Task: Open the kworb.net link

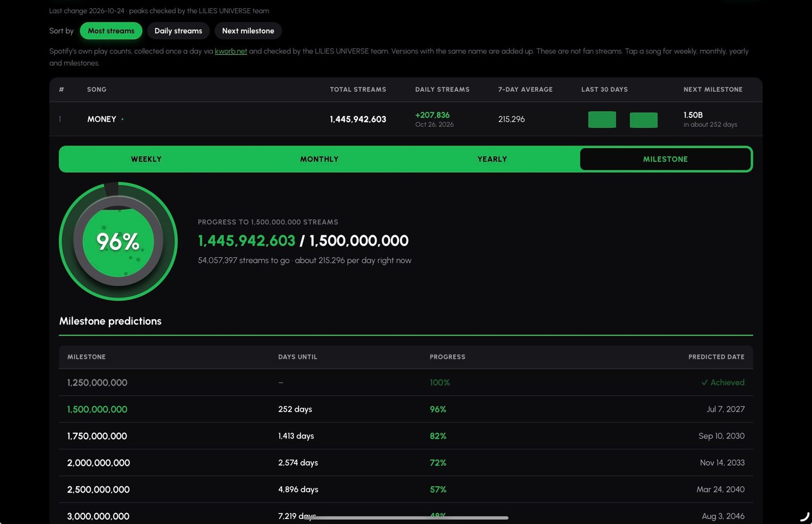Action: click(x=231, y=51)
